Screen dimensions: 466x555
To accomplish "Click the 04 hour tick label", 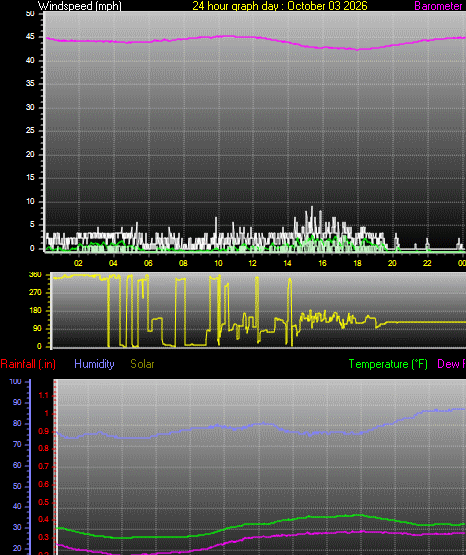I will coord(113,263).
